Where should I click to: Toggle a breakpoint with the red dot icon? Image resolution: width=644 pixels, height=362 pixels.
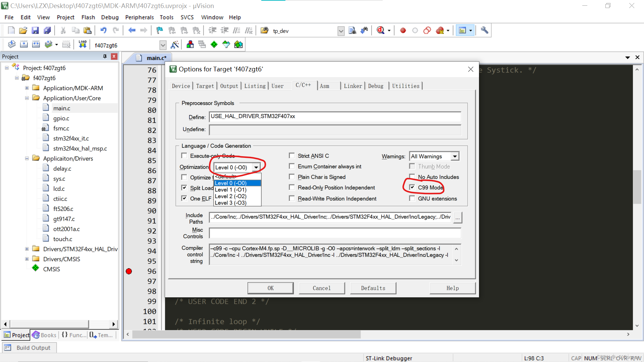pos(402,30)
